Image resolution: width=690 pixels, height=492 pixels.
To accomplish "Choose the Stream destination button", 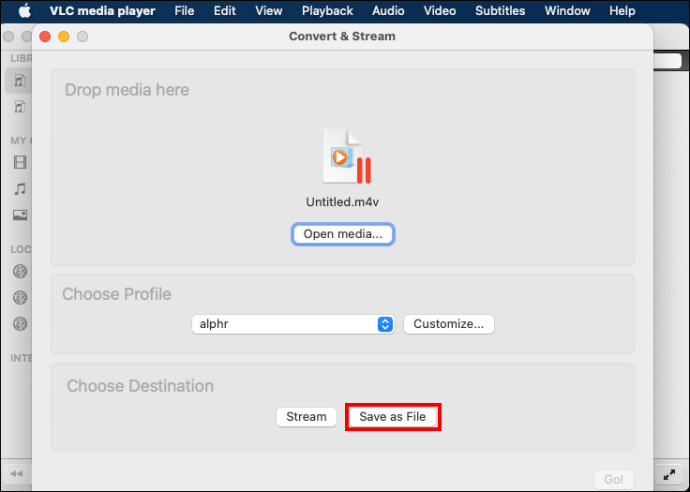I will [x=306, y=417].
